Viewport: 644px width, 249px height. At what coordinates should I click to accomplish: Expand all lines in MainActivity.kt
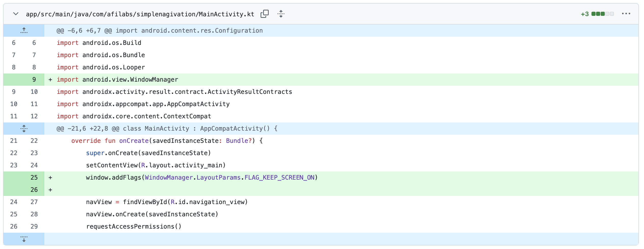tap(281, 14)
